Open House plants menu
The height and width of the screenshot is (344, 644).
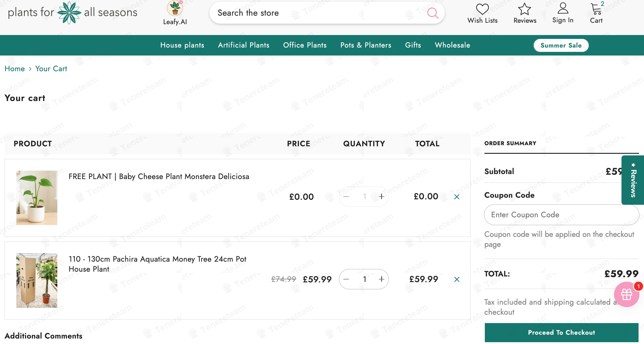[182, 45]
